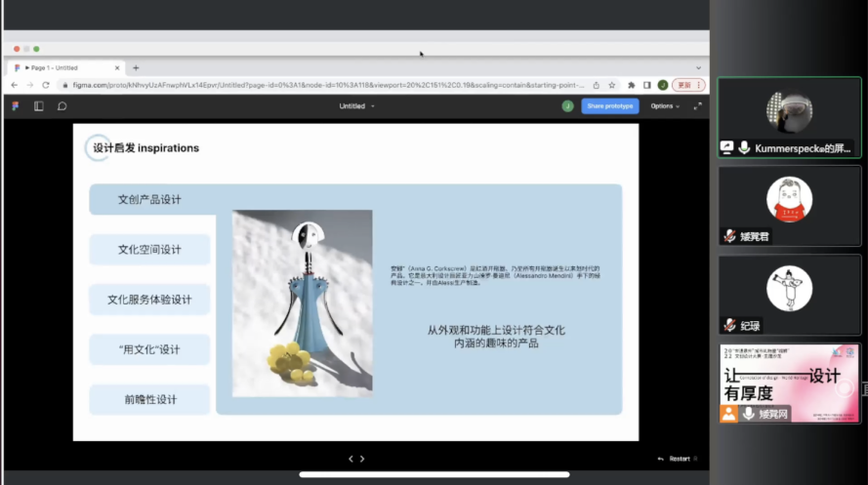868x485 pixels.
Task: Select the 纪录 participant avatar
Action: coord(789,288)
